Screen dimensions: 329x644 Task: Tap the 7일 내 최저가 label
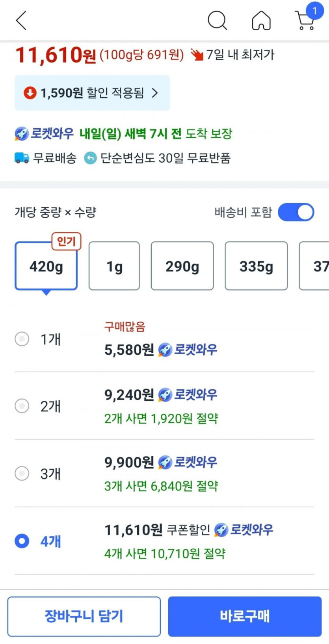click(x=240, y=54)
